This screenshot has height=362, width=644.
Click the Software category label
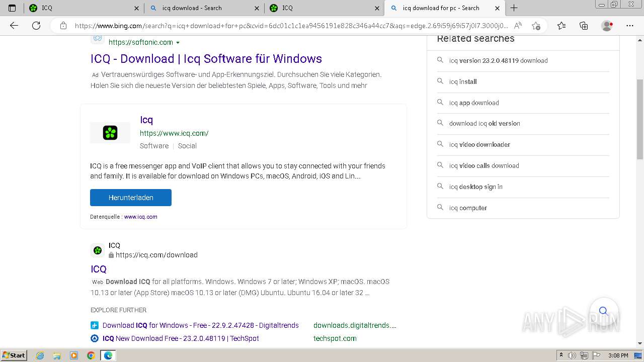[154, 146]
